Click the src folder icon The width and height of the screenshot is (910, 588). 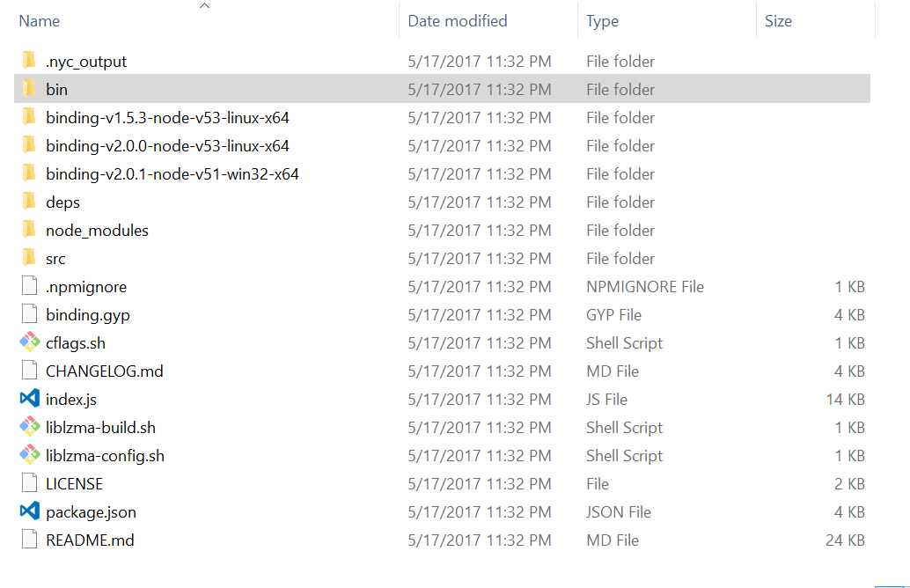(x=28, y=258)
